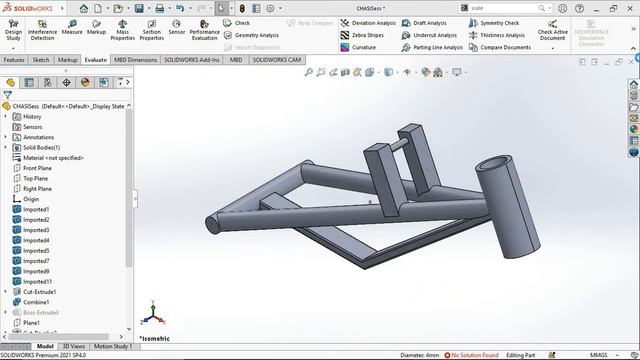
Task: Click the feature tree vertical scrollbar
Action: click(x=129, y=188)
